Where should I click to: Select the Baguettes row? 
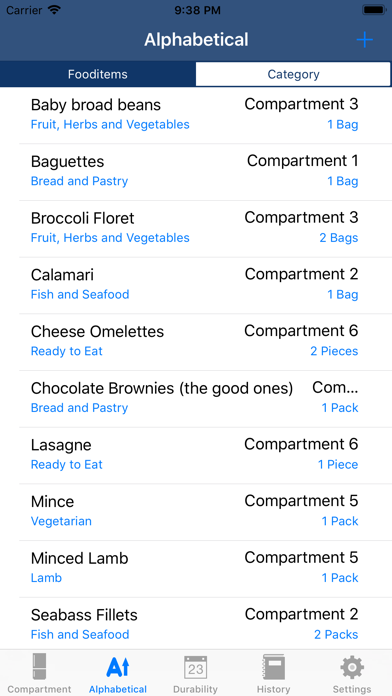pyautogui.click(x=196, y=172)
